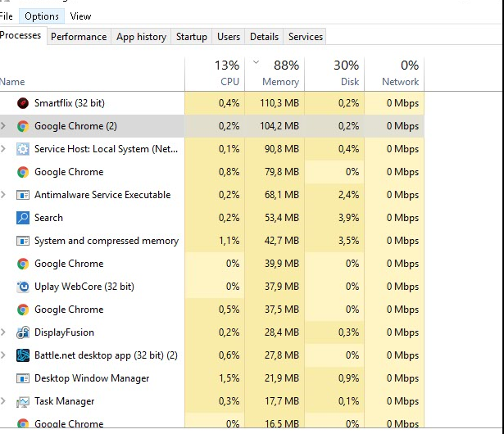The image size is (504, 434).
Task: Click the System and compressed memory icon
Action: point(23,241)
